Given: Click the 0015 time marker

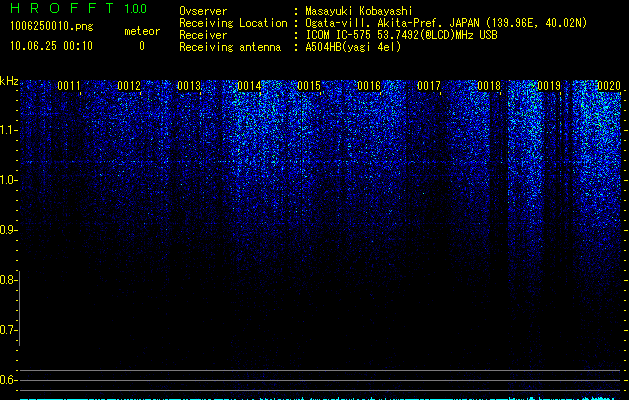Looking at the screenshot, I should [309, 86].
